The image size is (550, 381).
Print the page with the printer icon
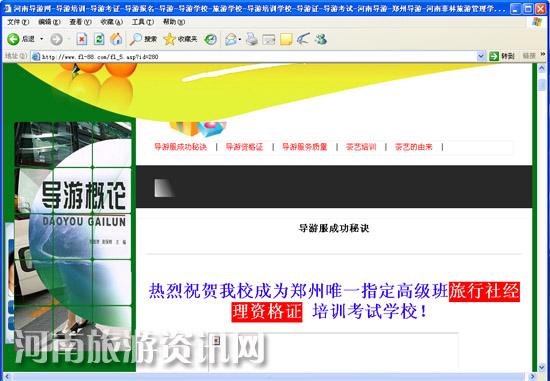[x=251, y=39]
